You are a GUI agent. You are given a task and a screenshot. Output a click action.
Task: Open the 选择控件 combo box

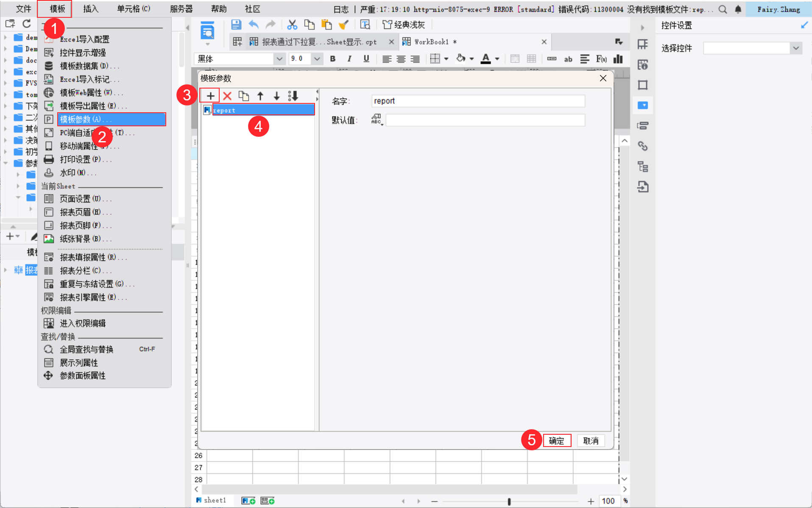(753, 48)
